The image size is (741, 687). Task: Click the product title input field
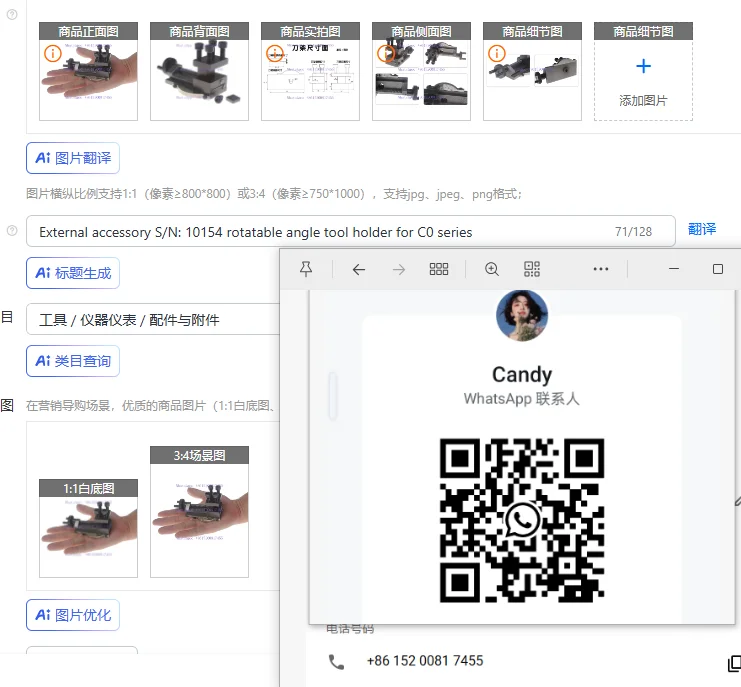[x=351, y=231]
